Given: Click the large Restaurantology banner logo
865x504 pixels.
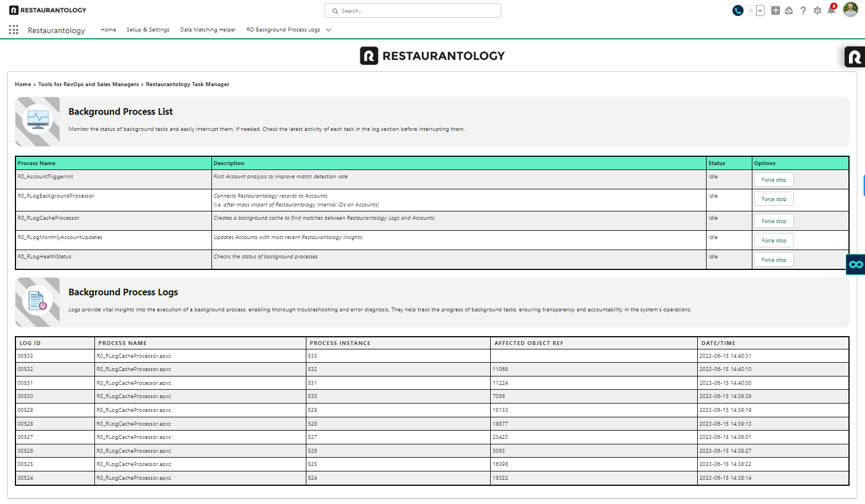Looking at the screenshot, I should coord(432,56).
